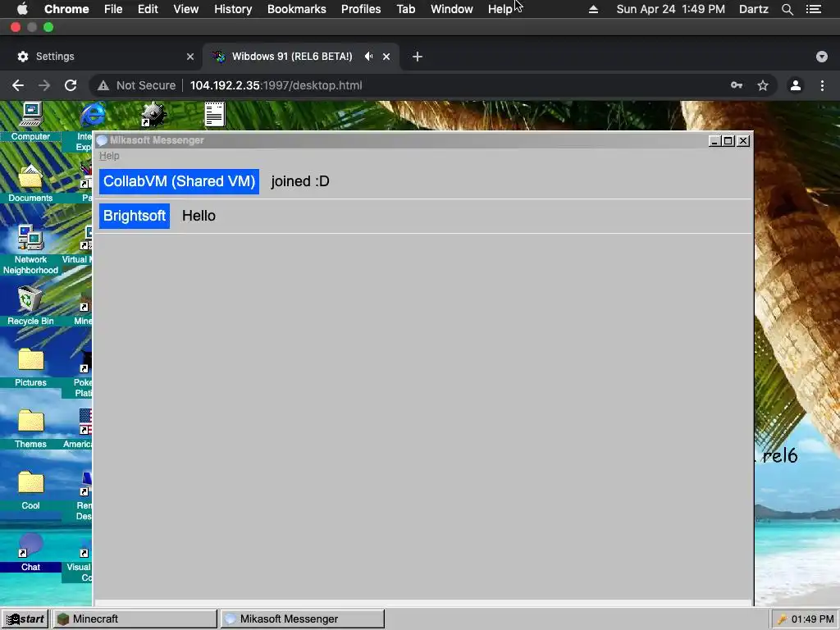This screenshot has height=630, width=840.
Task: Minimize the Mikasoft Messenger window
Action: point(714,141)
